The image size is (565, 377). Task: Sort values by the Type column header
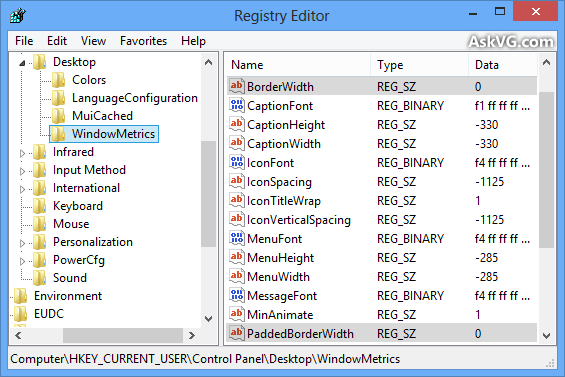[419, 65]
